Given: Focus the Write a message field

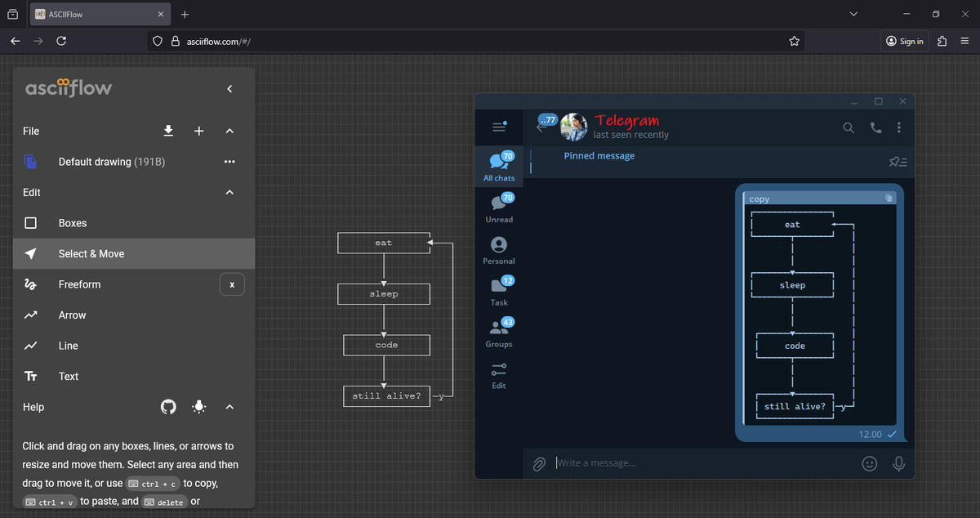Looking at the screenshot, I should [702, 463].
